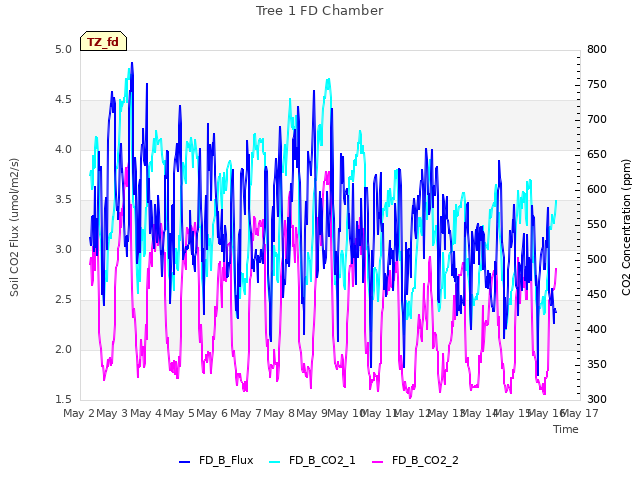Image resolution: width=640 pixels, height=480 pixels.
Task: Click the 350 right axis value
Action: (597, 364)
